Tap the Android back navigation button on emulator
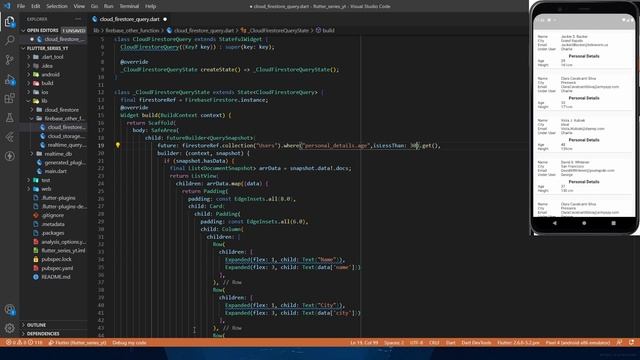Viewport: 640px width, 360px height. (x=554, y=223)
